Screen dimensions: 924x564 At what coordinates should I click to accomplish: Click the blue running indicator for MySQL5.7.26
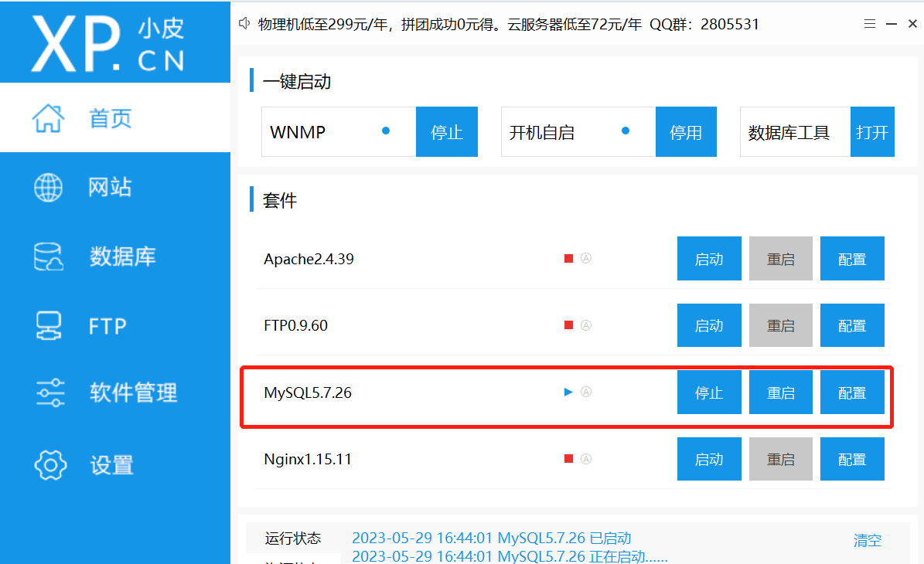click(x=568, y=392)
